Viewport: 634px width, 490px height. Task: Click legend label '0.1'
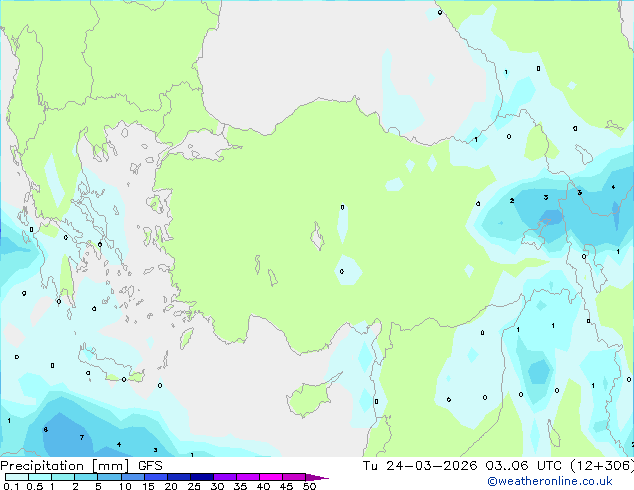[x=11, y=486]
